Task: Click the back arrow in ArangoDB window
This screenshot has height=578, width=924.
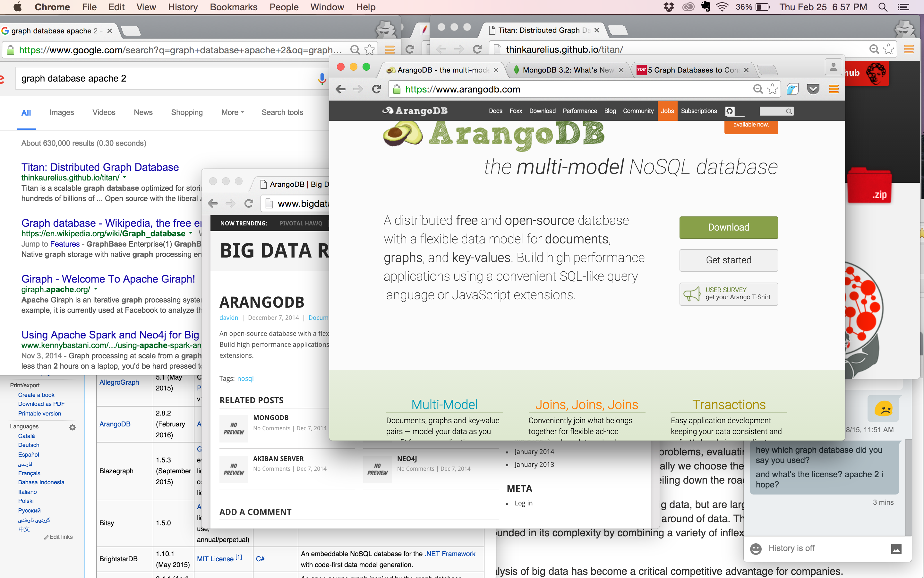Action: 340,90
